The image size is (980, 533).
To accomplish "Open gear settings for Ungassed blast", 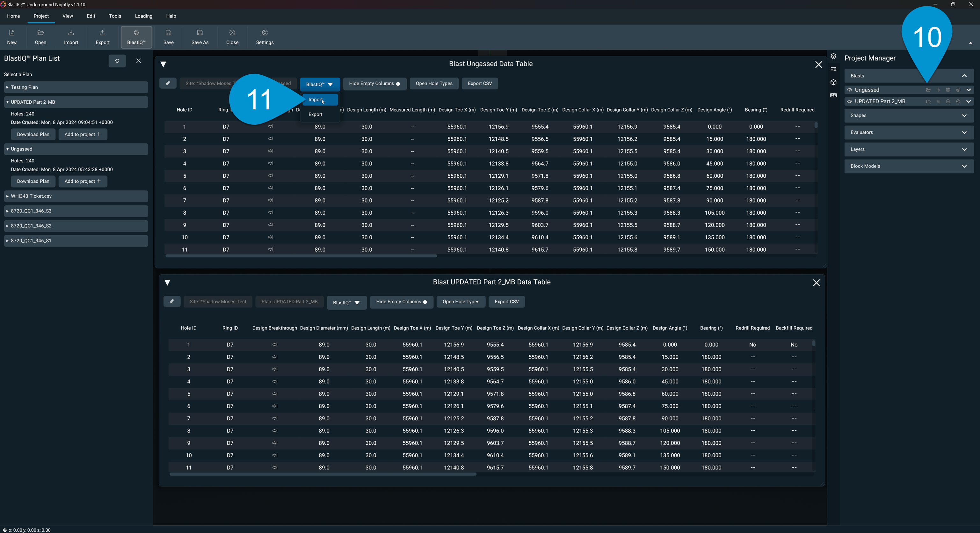I will [x=958, y=90].
